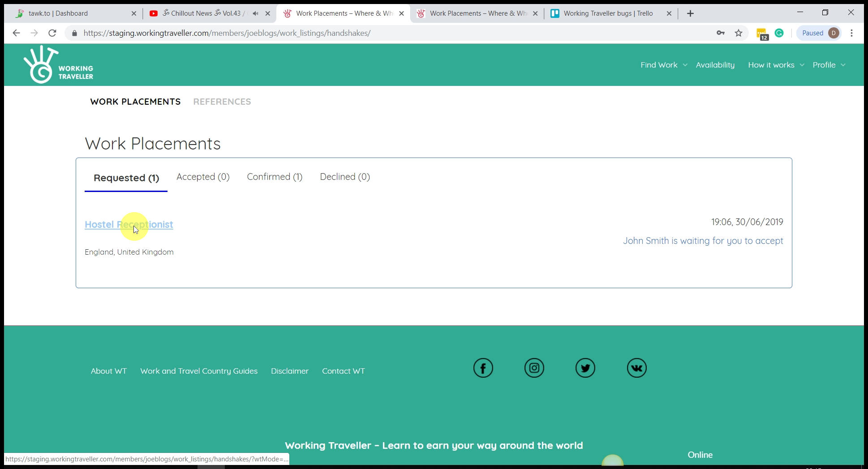Image resolution: width=868 pixels, height=469 pixels.
Task: Open the Instagram icon in footer
Action: click(534, 368)
